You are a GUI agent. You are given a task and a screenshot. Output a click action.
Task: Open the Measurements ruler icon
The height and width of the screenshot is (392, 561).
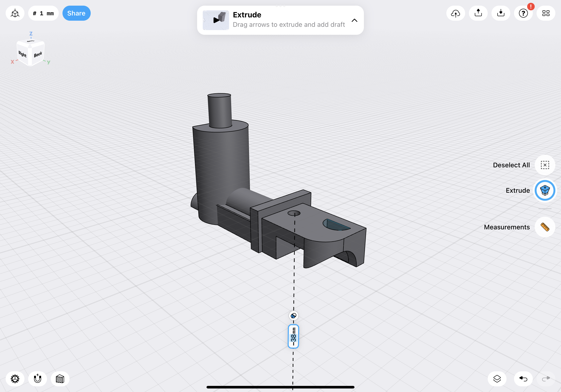tap(545, 227)
